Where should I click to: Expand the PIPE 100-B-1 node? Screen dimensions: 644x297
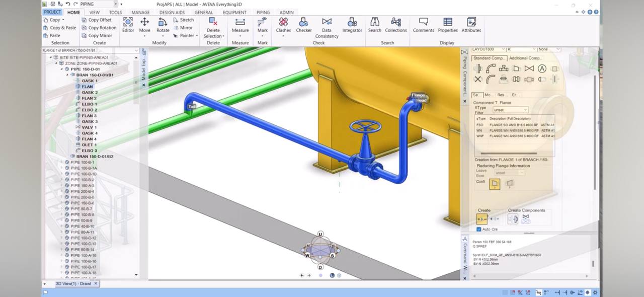[62, 162]
